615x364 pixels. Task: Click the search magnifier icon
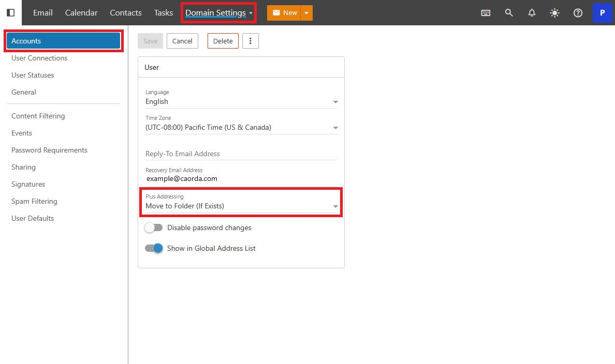point(509,13)
